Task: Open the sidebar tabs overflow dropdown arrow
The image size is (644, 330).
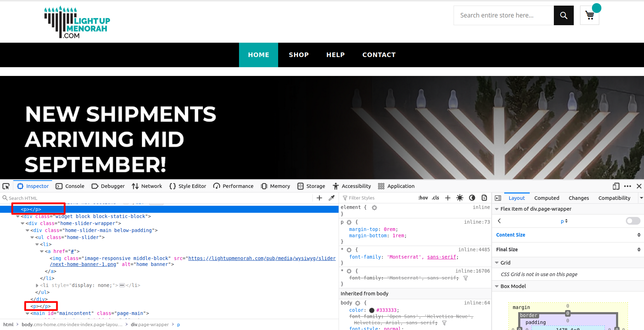Action: 641,198
